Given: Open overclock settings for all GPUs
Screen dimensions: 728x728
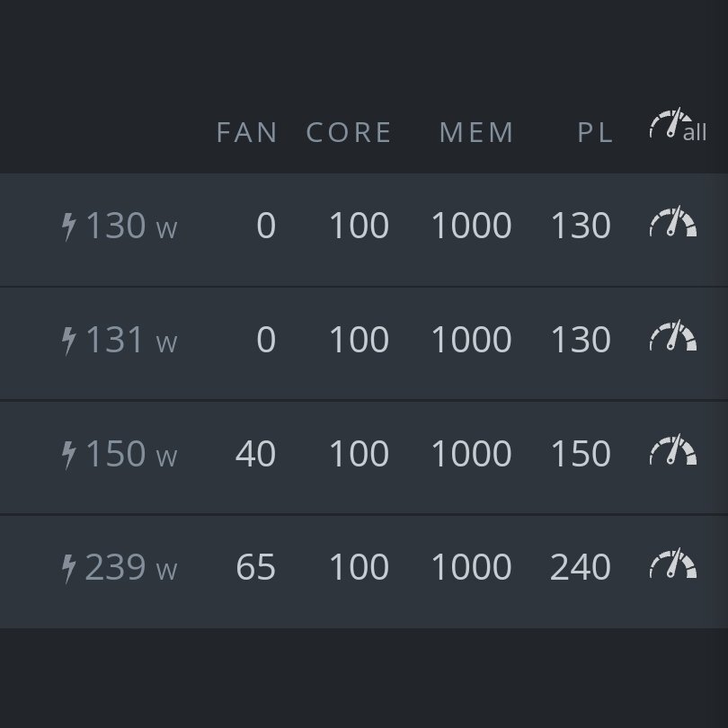Looking at the screenshot, I should pos(678,124).
